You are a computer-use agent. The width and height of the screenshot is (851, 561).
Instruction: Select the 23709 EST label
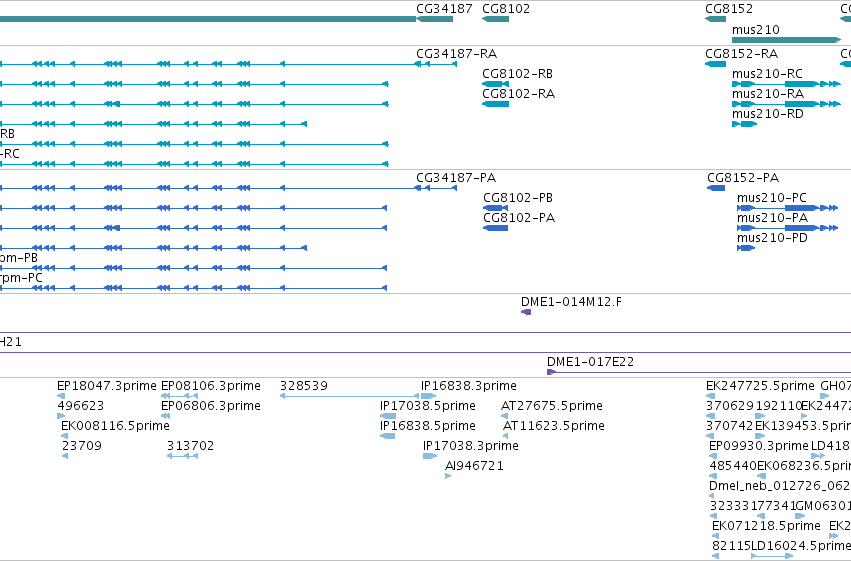82,446
